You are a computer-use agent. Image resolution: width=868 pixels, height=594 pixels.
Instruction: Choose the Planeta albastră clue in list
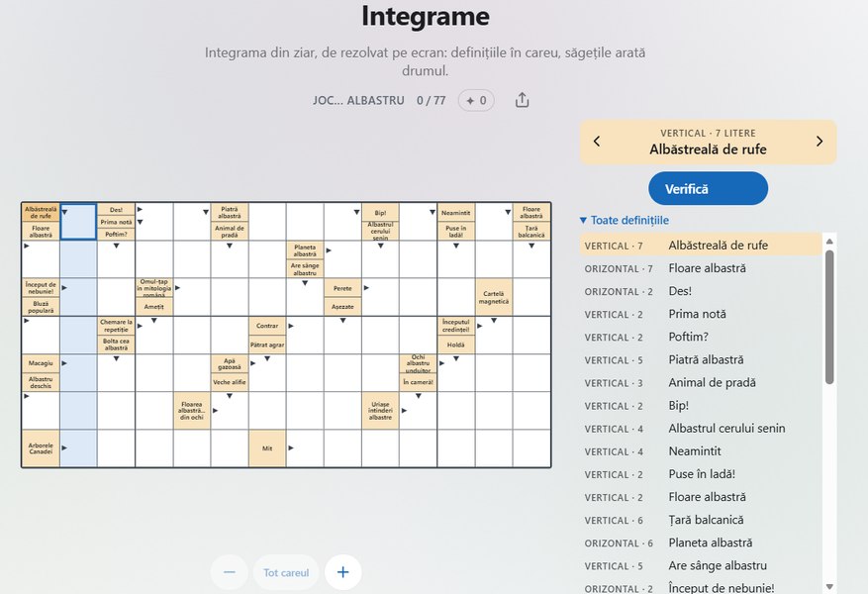(x=700, y=544)
